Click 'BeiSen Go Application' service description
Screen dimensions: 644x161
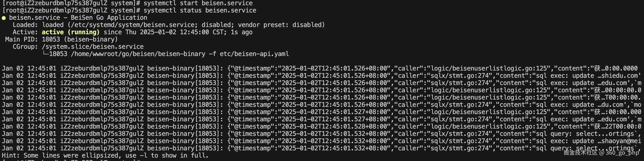(109, 18)
